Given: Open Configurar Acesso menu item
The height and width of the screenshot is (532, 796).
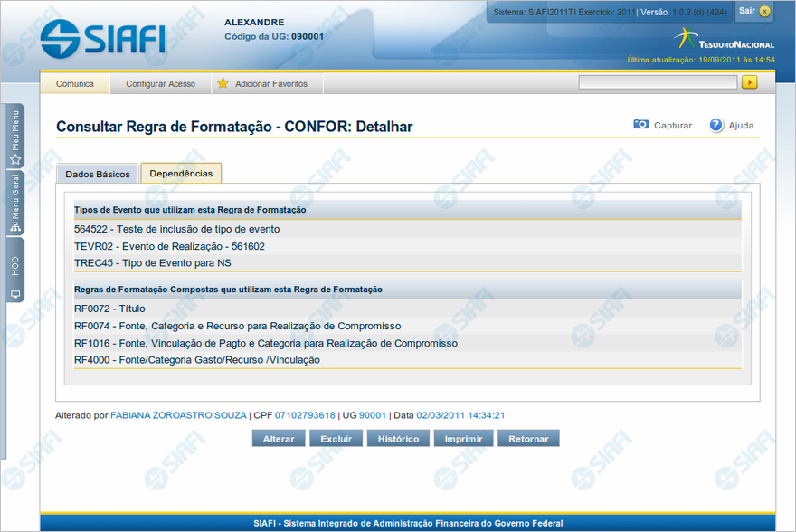Looking at the screenshot, I should click(160, 83).
